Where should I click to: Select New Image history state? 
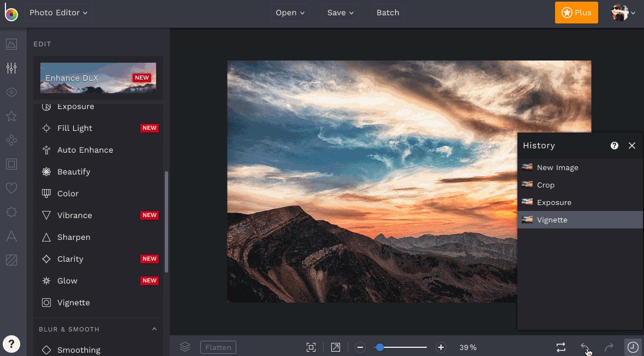[x=580, y=167]
